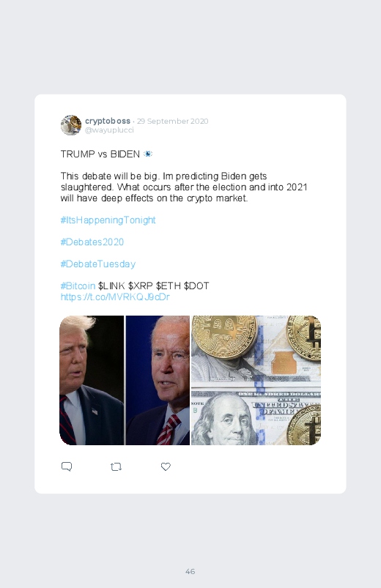381x588 pixels.
Task: Open the #DebateTuesday hashtag
Action: (98, 264)
